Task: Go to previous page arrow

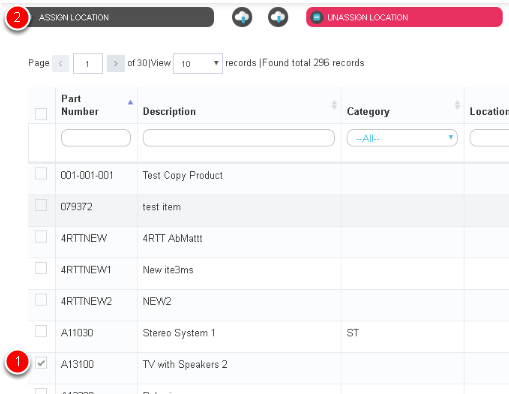Action: point(61,63)
